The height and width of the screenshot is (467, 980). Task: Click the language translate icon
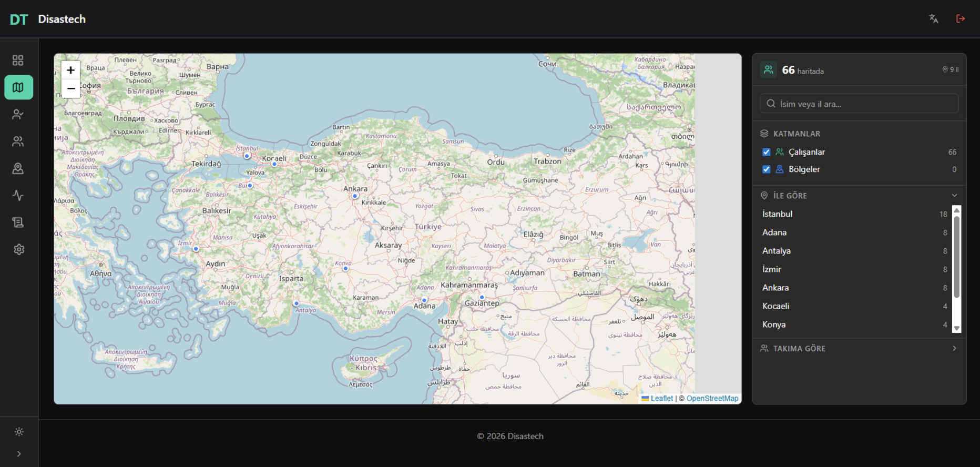(x=934, y=19)
